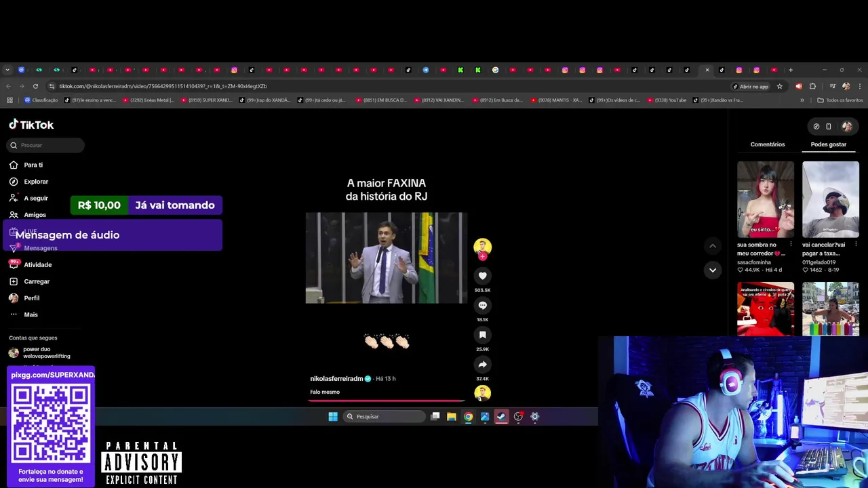Open Classificação bookmark
The height and width of the screenshot is (488, 868).
pyautogui.click(x=41, y=100)
